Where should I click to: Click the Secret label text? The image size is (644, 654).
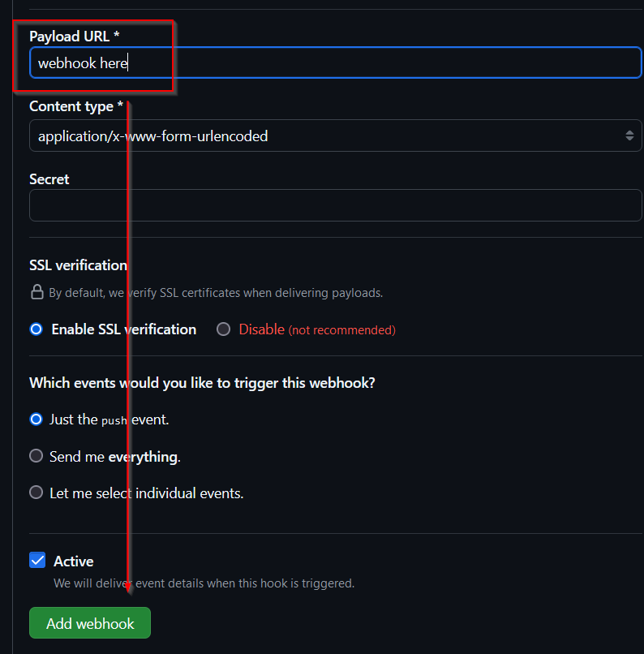pos(49,179)
